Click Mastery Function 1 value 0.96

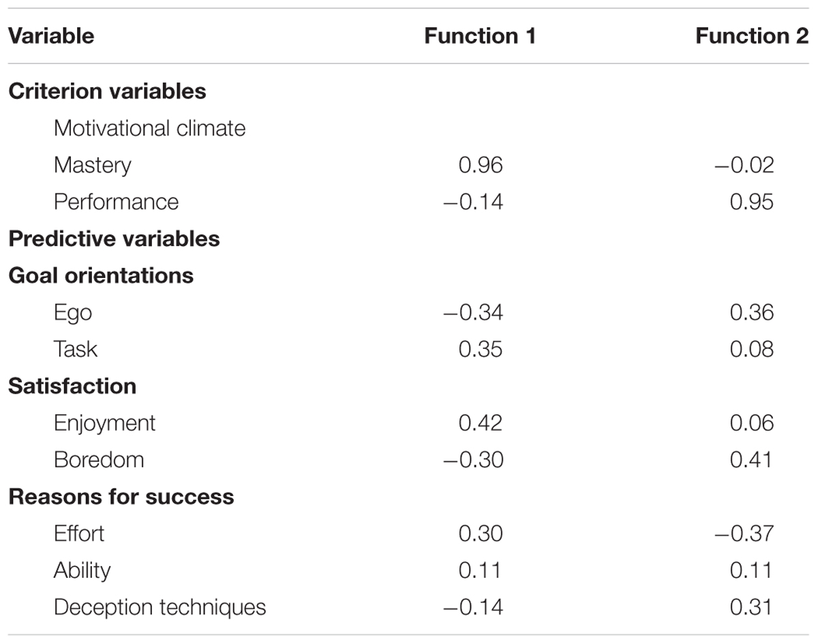(x=481, y=165)
